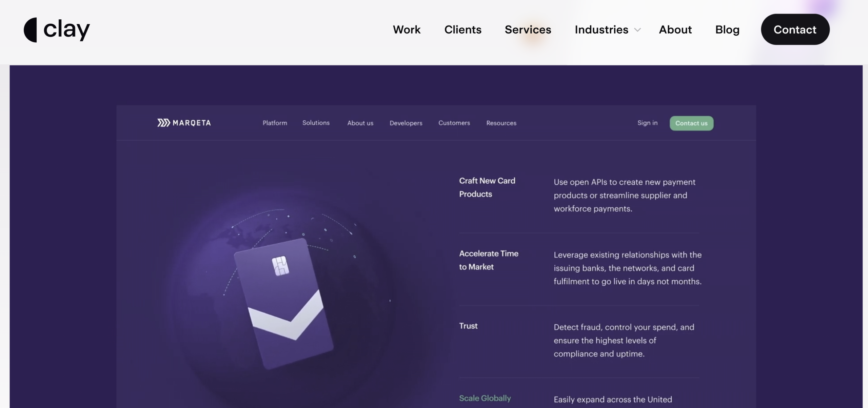Click the Craft New Card Products heading
Viewport: 868px width, 408px height.
[487, 187]
